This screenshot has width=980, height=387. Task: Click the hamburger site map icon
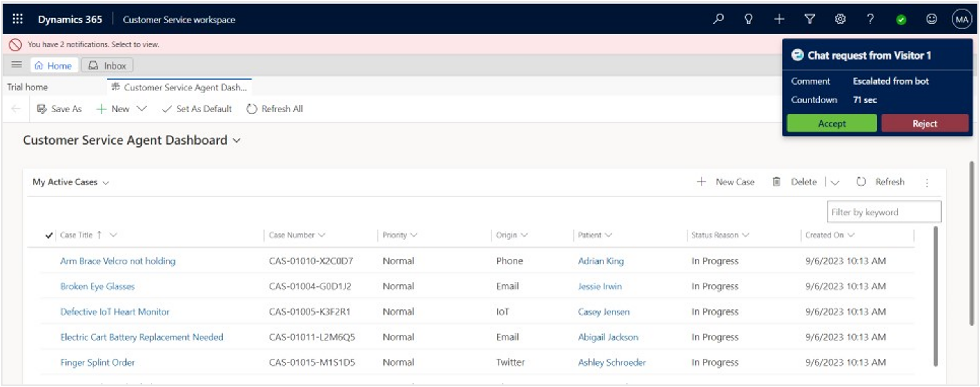click(x=16, y=65)
